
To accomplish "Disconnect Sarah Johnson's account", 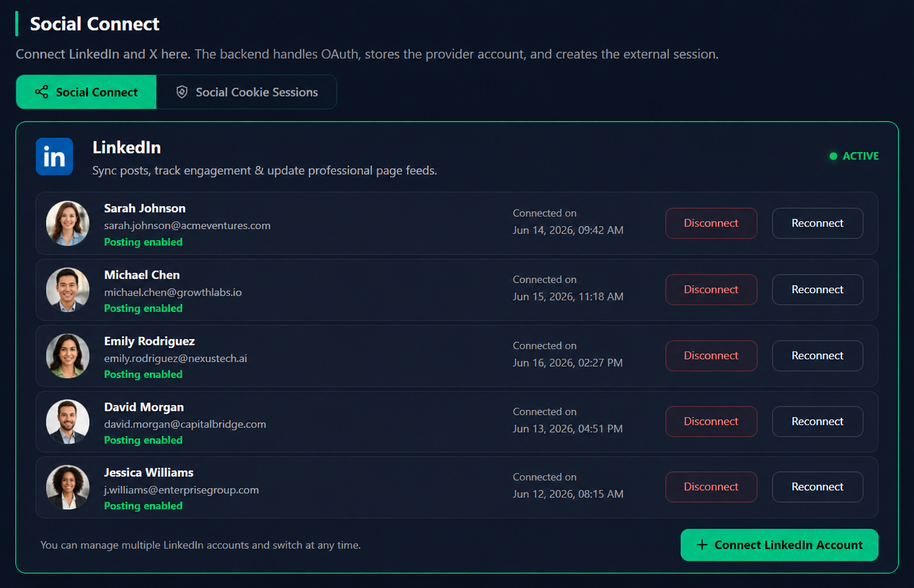I will click(711, 223).
